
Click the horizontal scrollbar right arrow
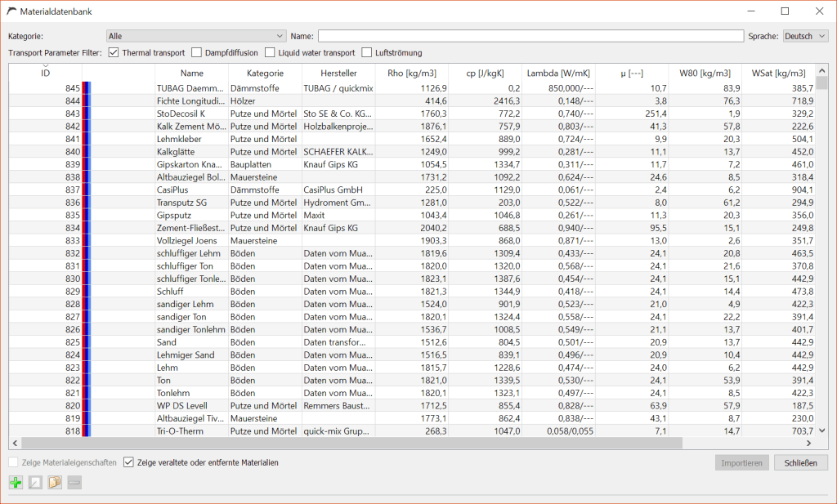tap(808, 444)
